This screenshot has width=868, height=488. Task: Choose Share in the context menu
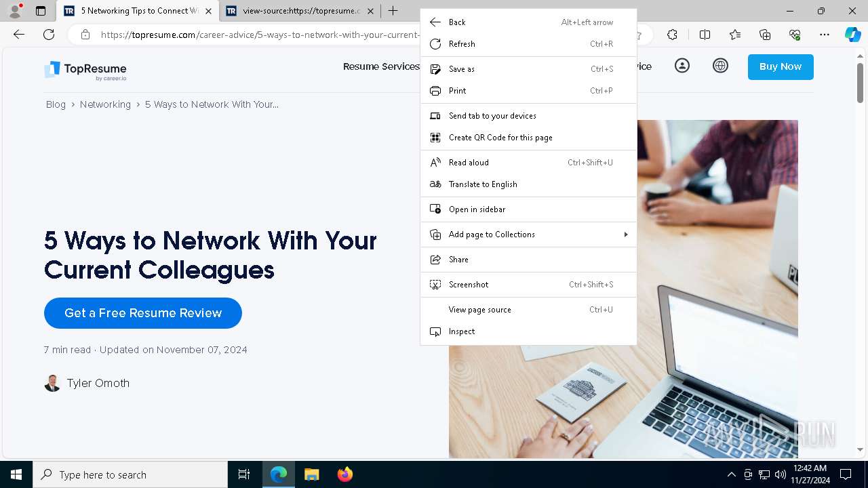[528, 260]
